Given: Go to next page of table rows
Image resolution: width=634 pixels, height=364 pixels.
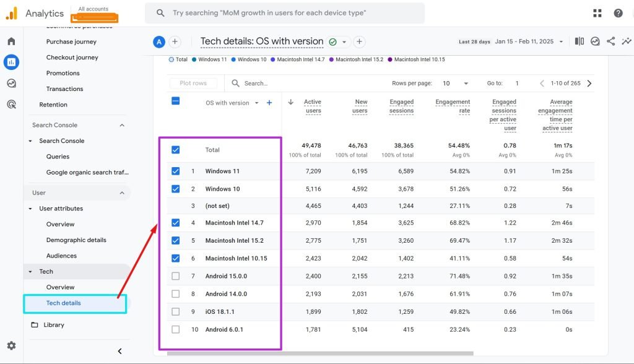Looking at the screenshot, I should pos(589,83).
